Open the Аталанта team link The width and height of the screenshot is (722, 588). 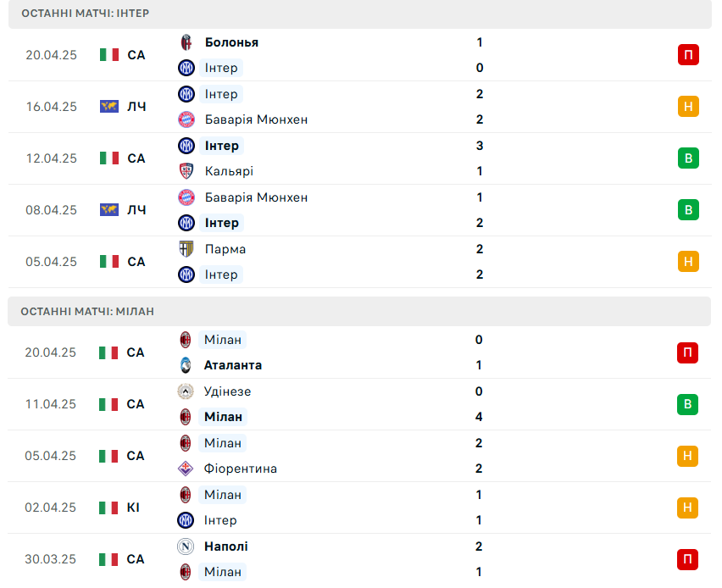(x=233, y=365)
